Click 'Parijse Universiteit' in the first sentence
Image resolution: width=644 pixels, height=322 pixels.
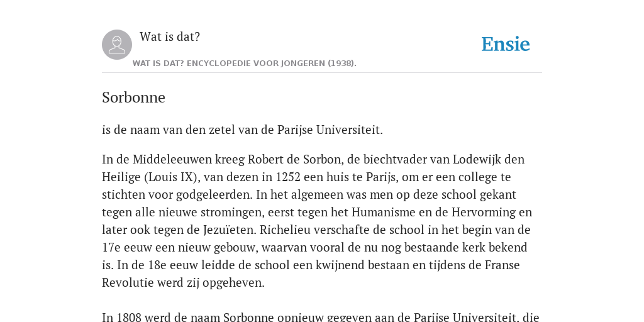click(330, 130)
